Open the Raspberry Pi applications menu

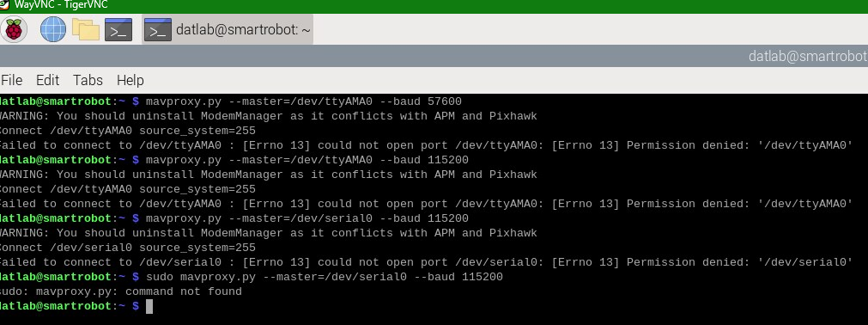(13, 29)
